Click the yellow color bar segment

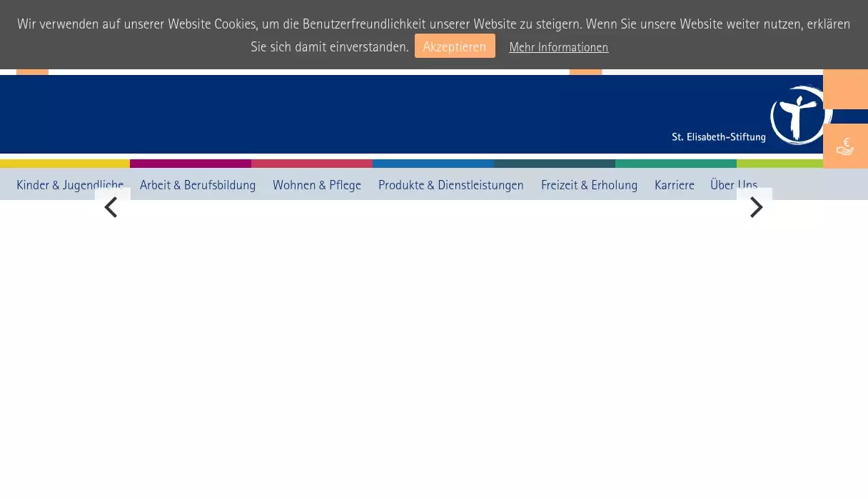click(x=64, y=164)
